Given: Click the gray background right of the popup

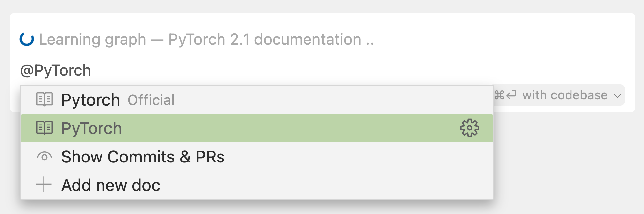Looking at the screenshot, I should click(567, 159).
